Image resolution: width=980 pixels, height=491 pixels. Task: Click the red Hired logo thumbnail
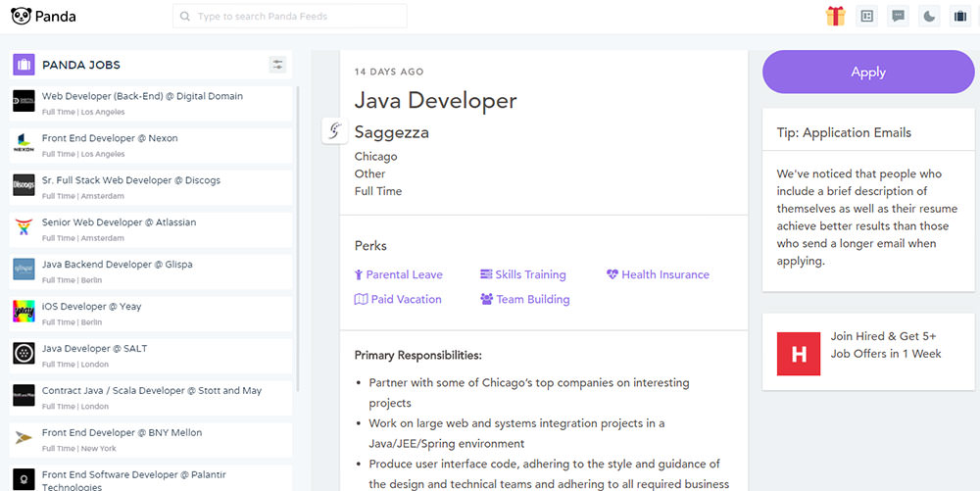pyautogui.click(x=798, y=354)
